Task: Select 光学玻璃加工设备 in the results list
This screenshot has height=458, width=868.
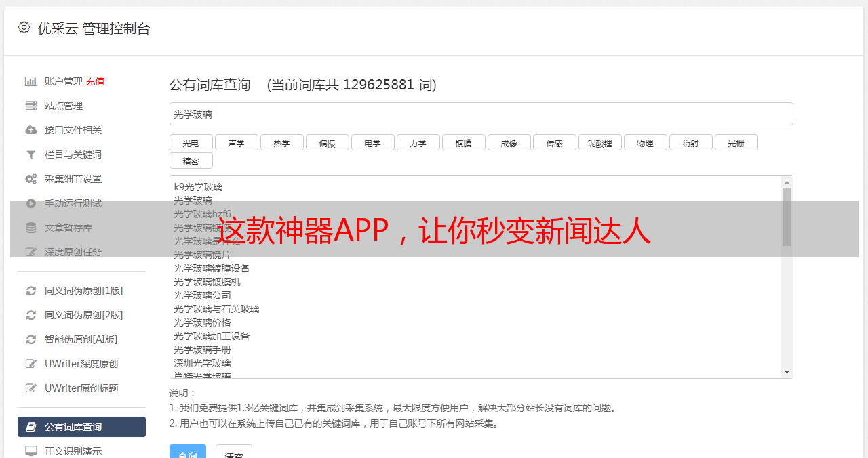Action: coord(212,336)
